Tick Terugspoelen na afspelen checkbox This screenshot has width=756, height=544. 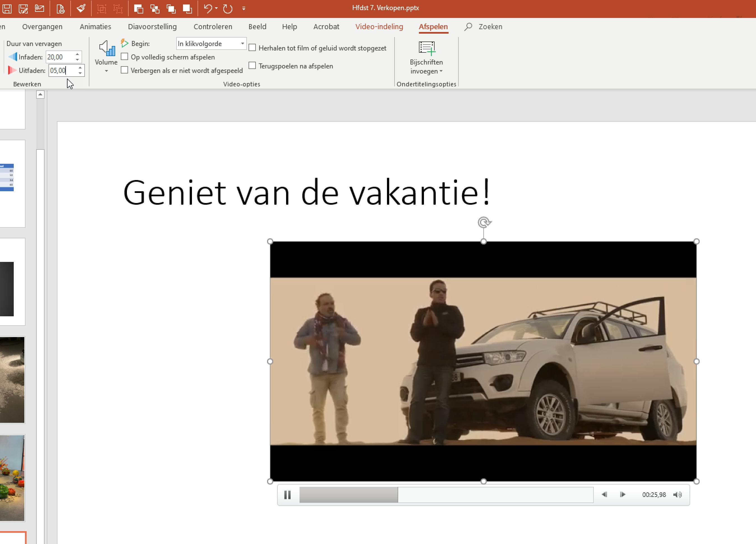tap(252, 66)
